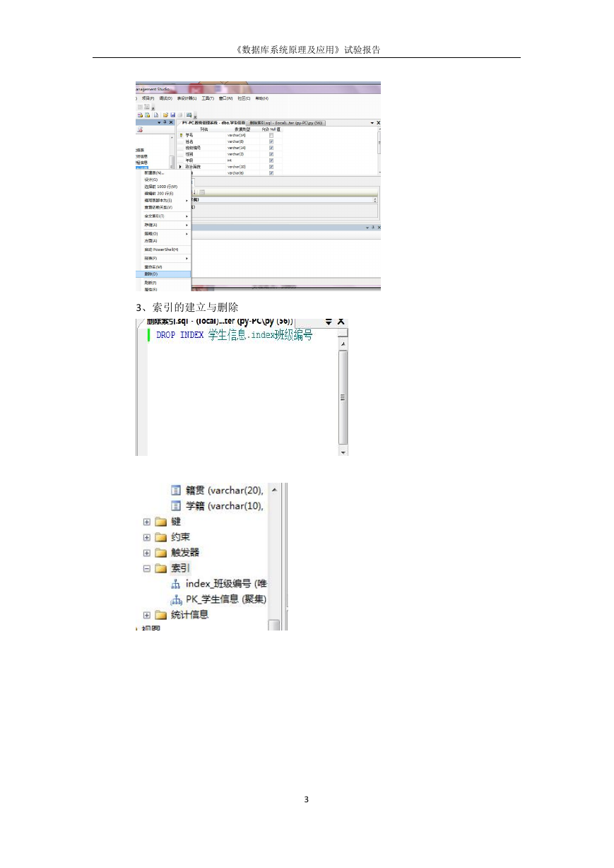Toggle Allow Nulls checkbox for 班级编号
The height and width of the screenshot is (868, 614).
coord(271,148)
